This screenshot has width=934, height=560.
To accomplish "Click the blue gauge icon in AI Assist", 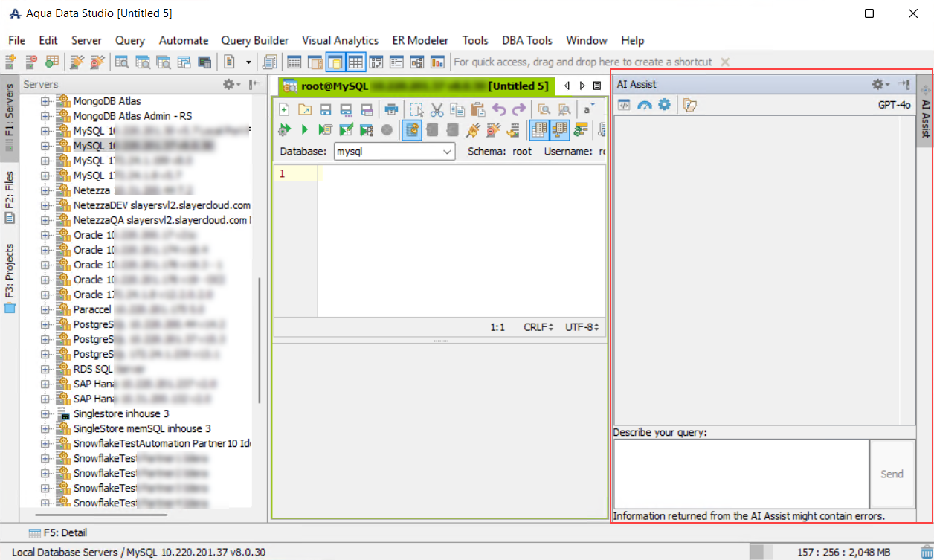I will coord(644,105).
